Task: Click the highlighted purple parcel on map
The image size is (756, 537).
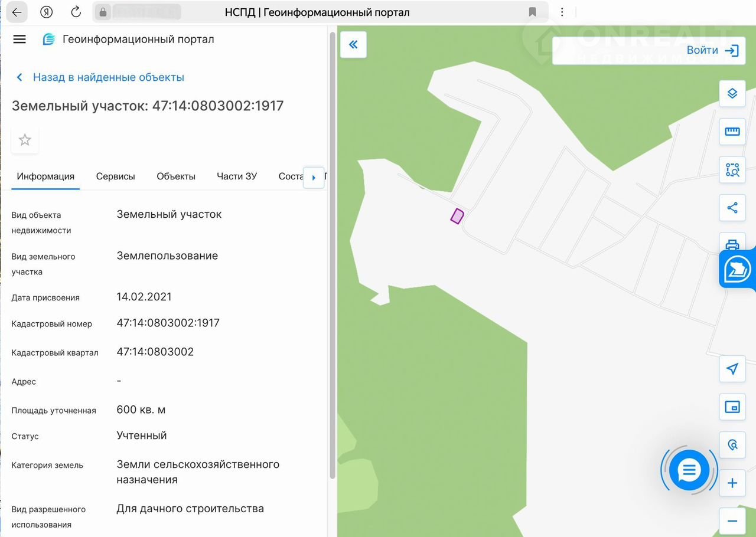Action: tap(457, 216)
